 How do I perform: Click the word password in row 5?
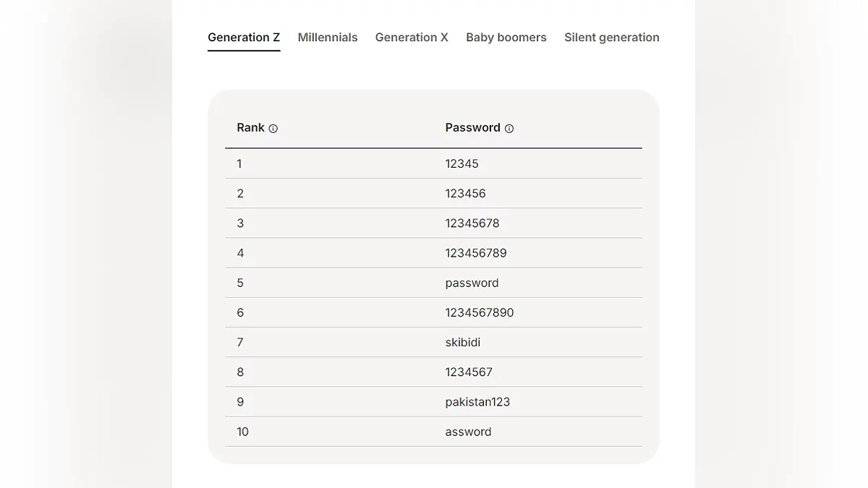tap(472, 283)
